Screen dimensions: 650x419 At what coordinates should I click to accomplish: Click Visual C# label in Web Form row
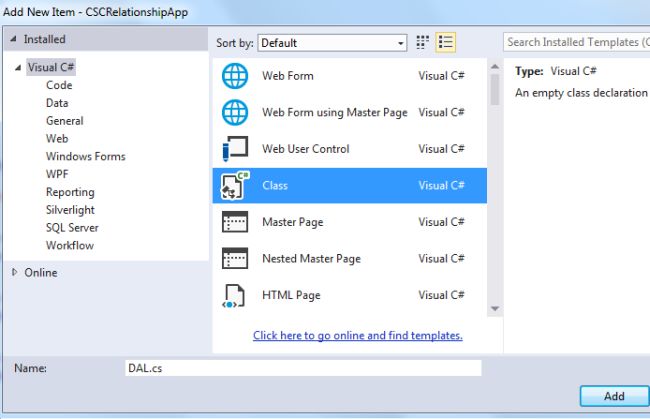441,76
